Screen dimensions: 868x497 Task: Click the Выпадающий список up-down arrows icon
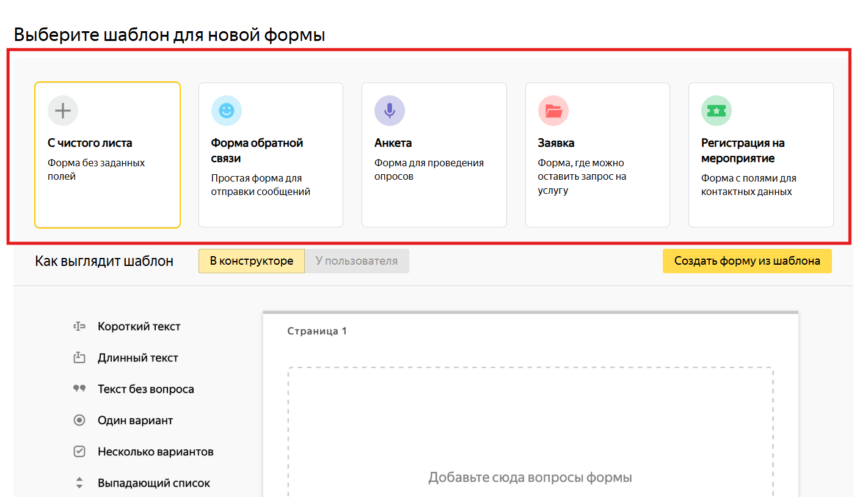(x=79, y=483)
